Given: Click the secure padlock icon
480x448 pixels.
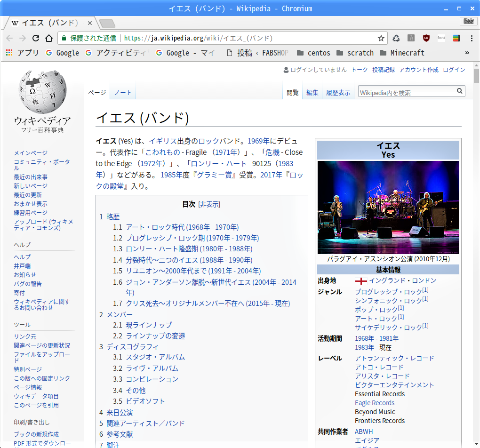Looking at the screenshot, I should pos(64,38).
